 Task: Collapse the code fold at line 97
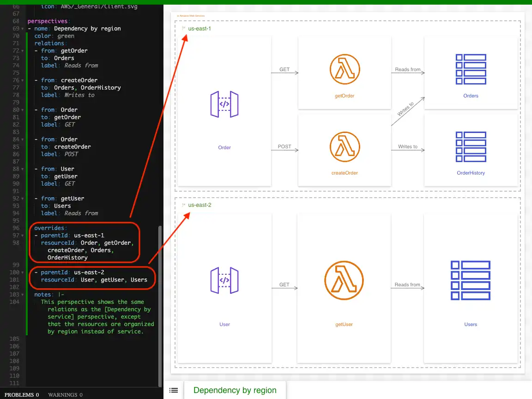[x=22, y=236]
